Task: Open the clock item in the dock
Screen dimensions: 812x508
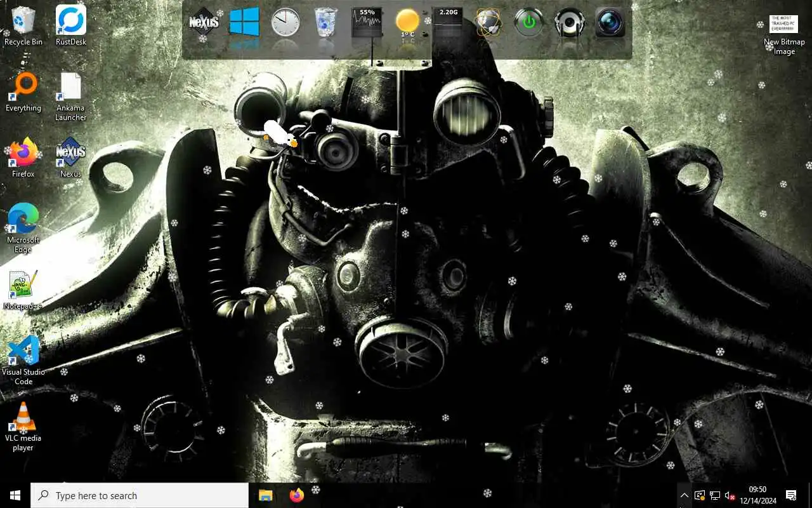Action: 285,22
